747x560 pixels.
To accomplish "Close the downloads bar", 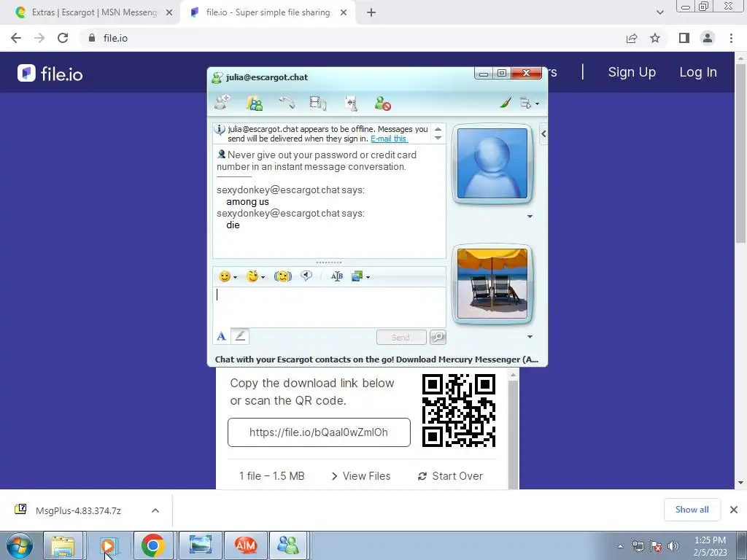I will pos(734,510).
